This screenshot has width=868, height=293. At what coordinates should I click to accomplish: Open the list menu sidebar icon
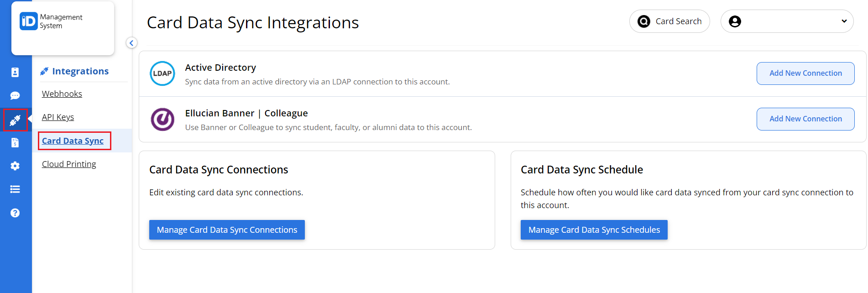[x=15, y=189]
